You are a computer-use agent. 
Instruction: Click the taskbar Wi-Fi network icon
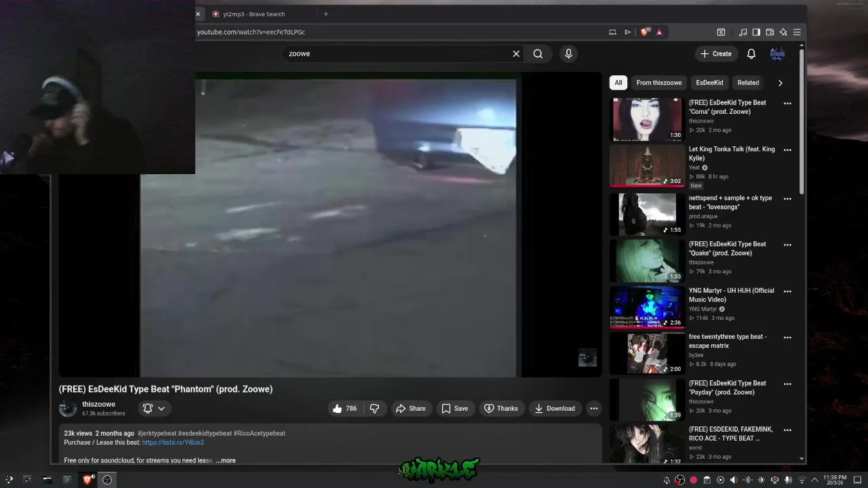802,481
